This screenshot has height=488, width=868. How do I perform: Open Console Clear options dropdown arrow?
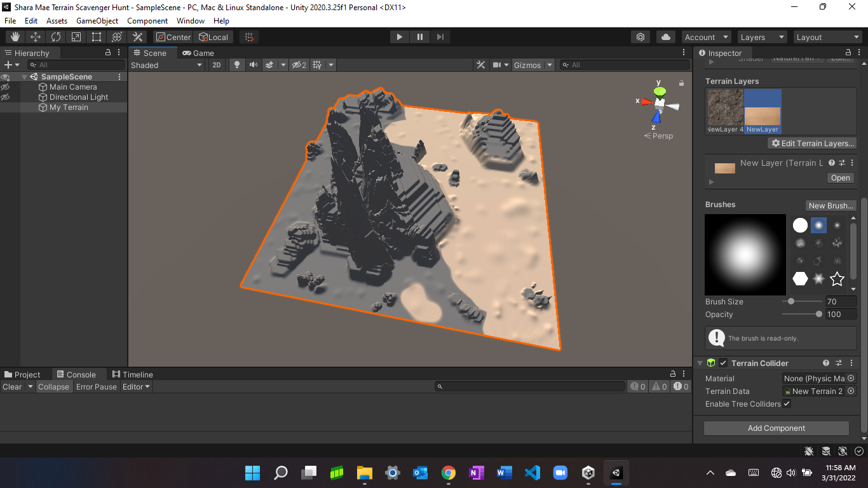(x=30, y=386)
